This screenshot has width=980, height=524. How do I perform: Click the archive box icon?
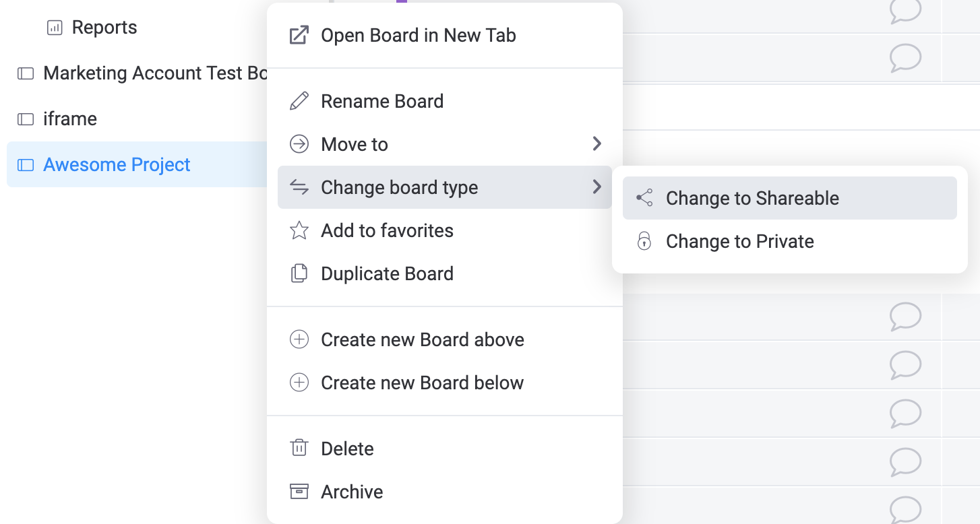299,492
